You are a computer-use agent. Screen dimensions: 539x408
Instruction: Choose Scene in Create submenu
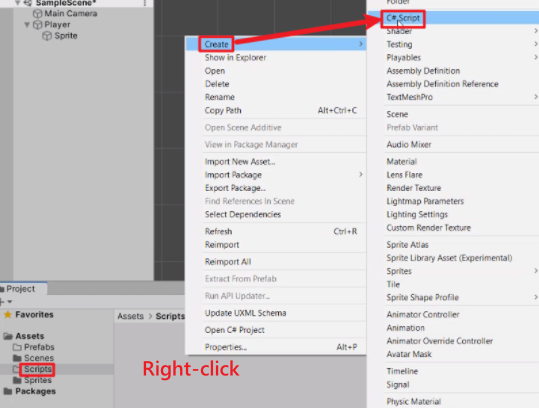pyautogui.click(x=397, y=114)
